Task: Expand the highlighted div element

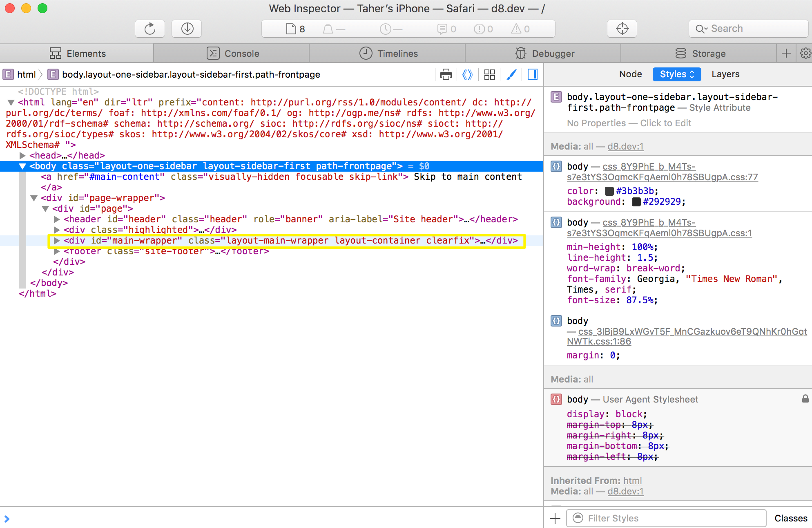Action: (57, 230)
